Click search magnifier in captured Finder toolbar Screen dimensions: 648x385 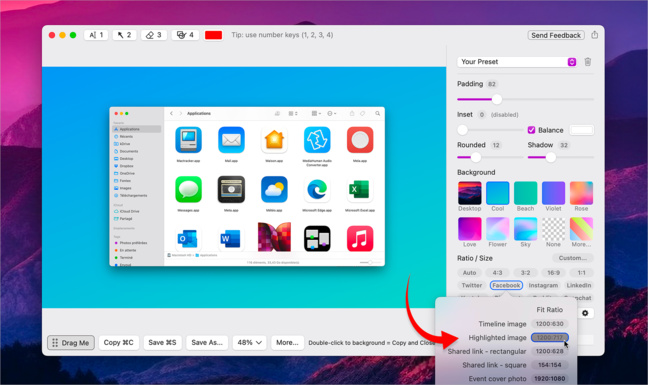pos(377,113)
